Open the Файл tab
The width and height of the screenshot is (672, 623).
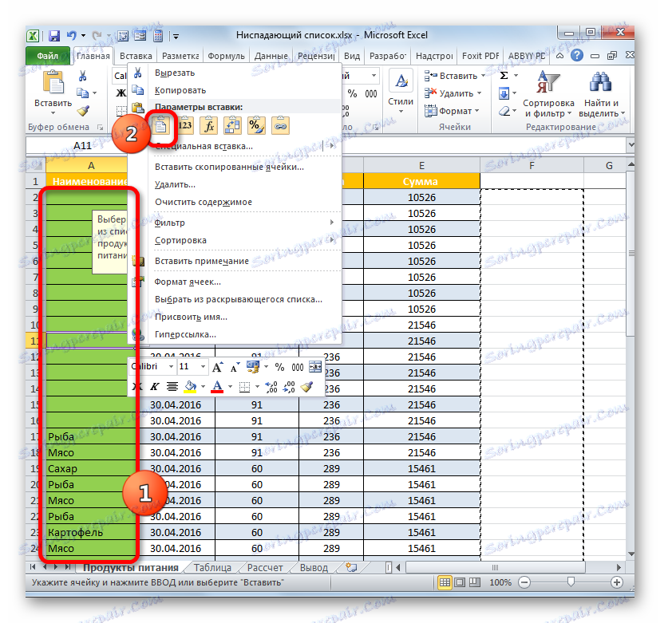click(48, 56)
